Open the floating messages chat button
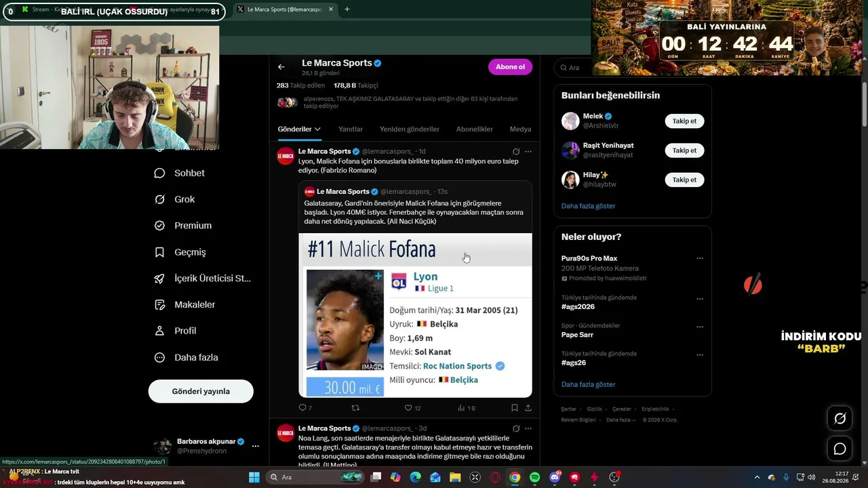Viewport: 868px width, 488px height. (840, 449)
